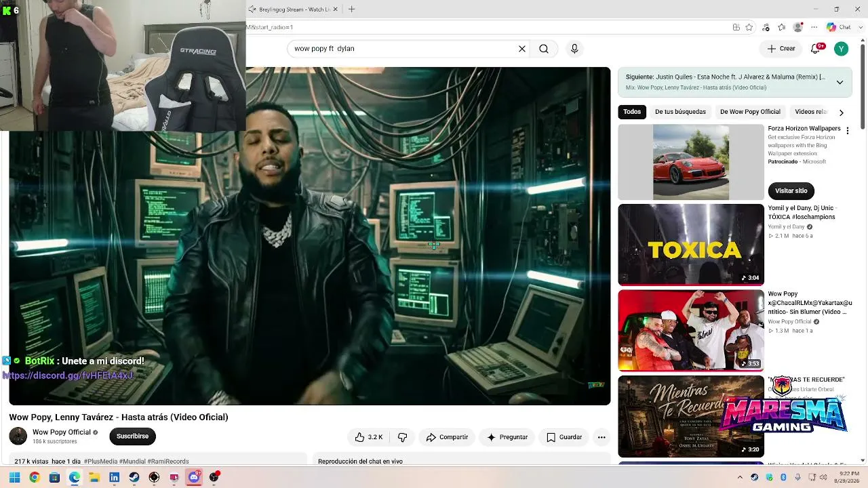Open ad options menu beside Forza Horizon

pyautogui.click(x=848, y=130)
